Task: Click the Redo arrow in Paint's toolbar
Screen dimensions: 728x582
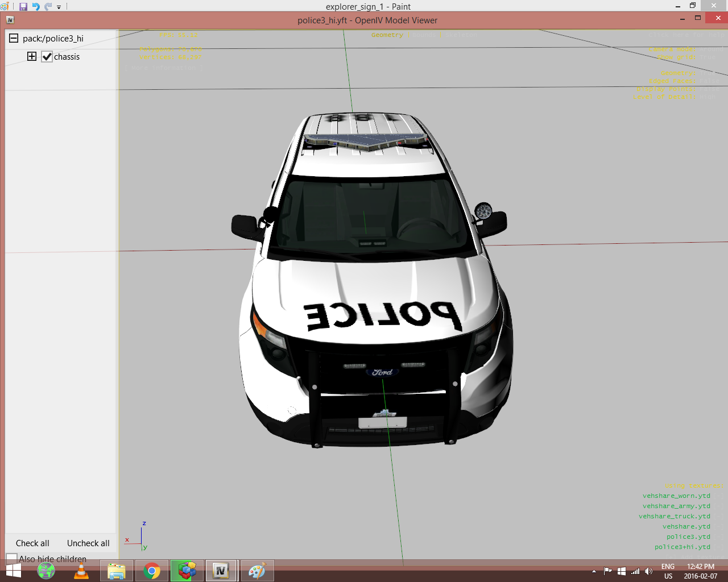Action: [x=48, y=7]
